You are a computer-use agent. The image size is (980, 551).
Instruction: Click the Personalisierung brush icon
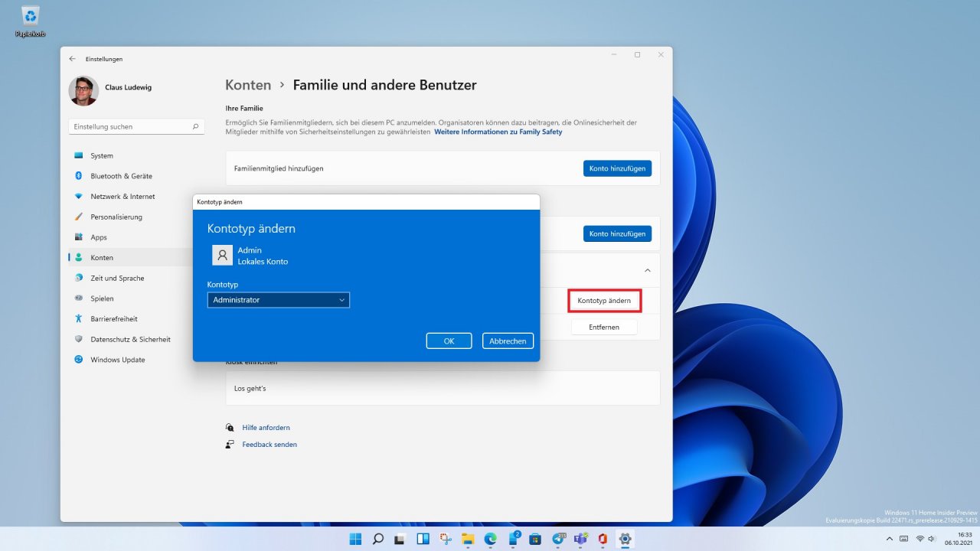click(x=78, y=217)
